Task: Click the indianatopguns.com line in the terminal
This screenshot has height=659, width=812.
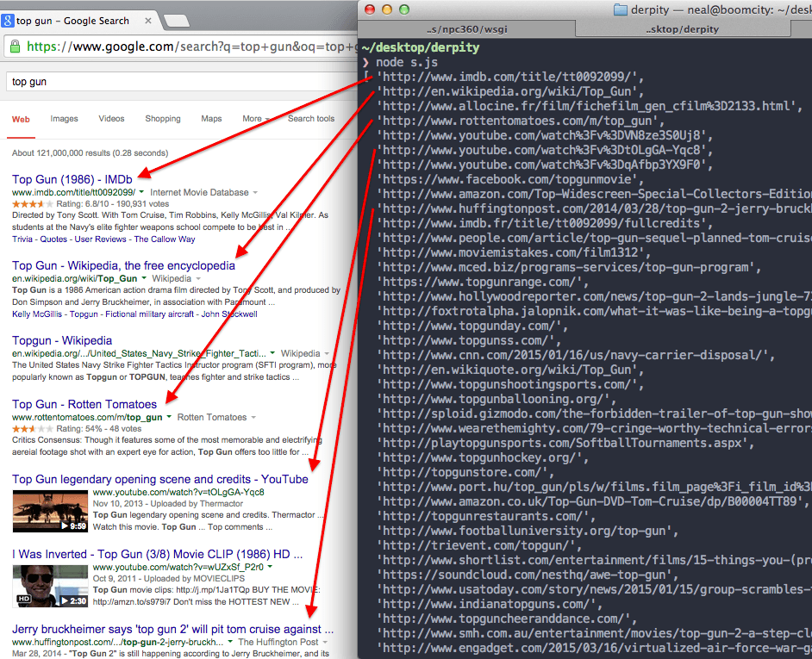Action: (490, 604)
